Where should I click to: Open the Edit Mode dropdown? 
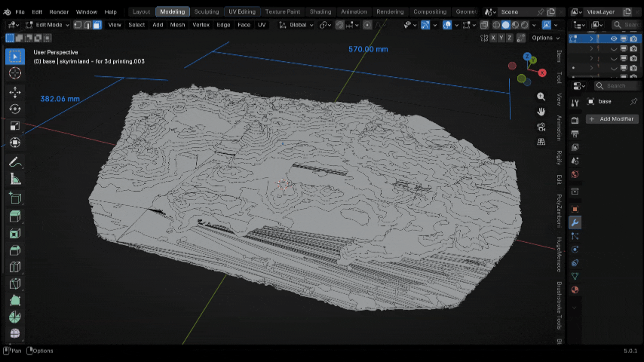coord(48,25)
